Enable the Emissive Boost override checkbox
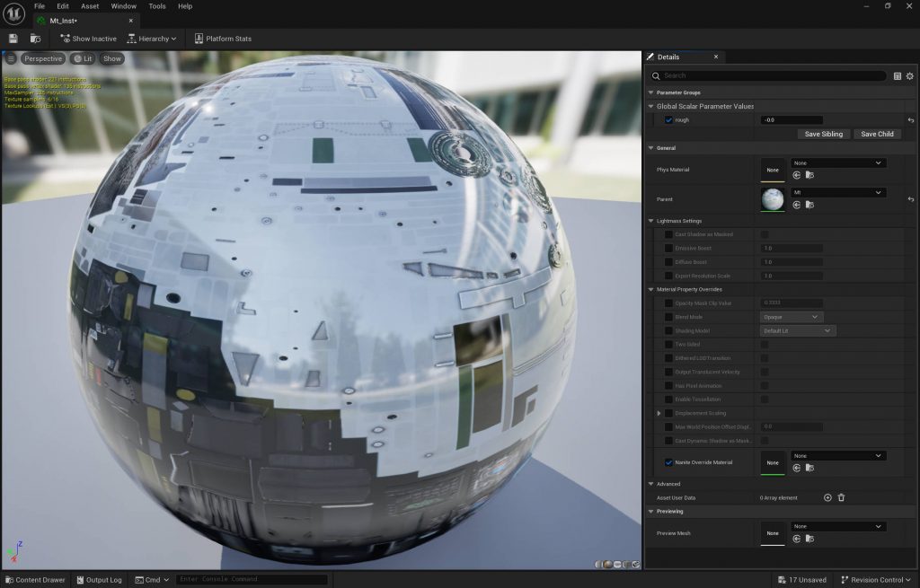 pyautogui.click(x=668, y=248)
